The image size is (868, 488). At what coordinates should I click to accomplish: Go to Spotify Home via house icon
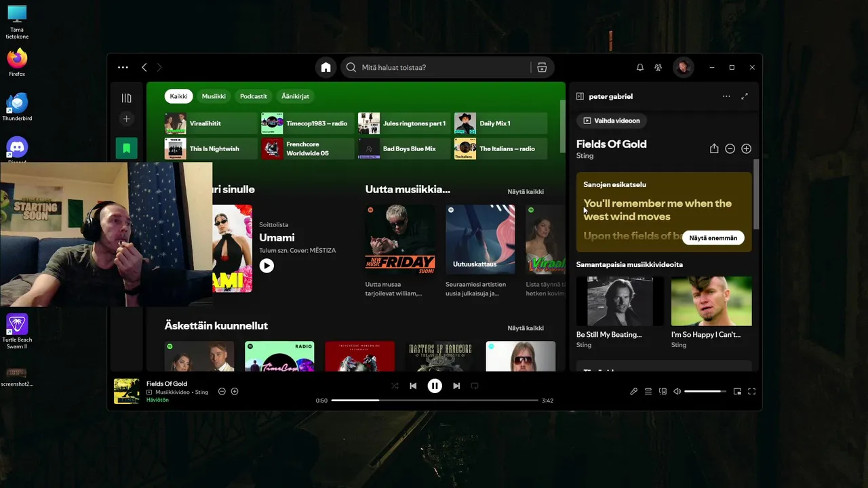pos(325,68)
